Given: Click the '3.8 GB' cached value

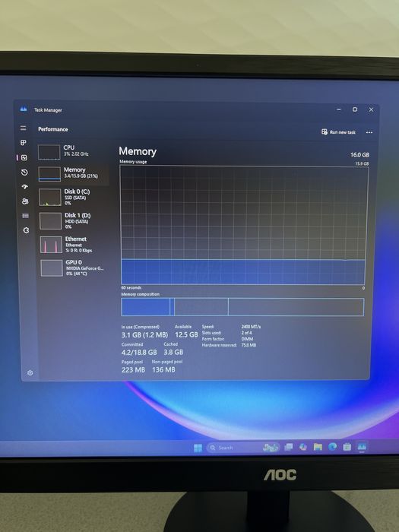Looking at the screenshot, I should tap(173, 352).
